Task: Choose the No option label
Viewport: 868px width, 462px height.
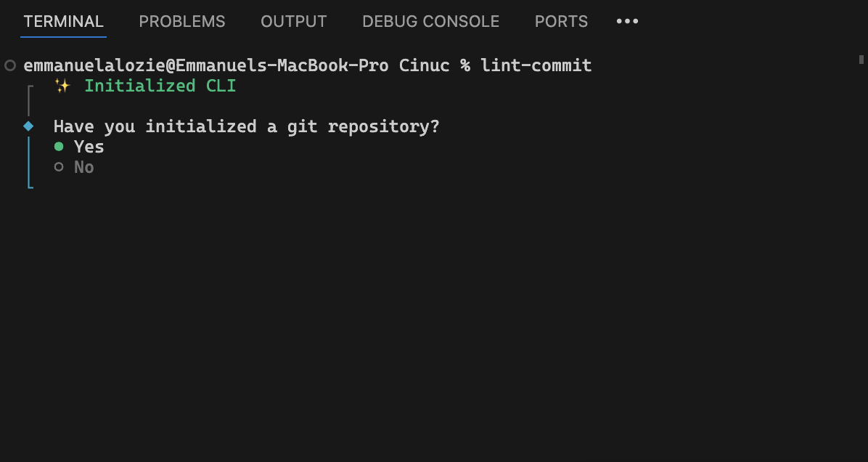Action: 84,167
